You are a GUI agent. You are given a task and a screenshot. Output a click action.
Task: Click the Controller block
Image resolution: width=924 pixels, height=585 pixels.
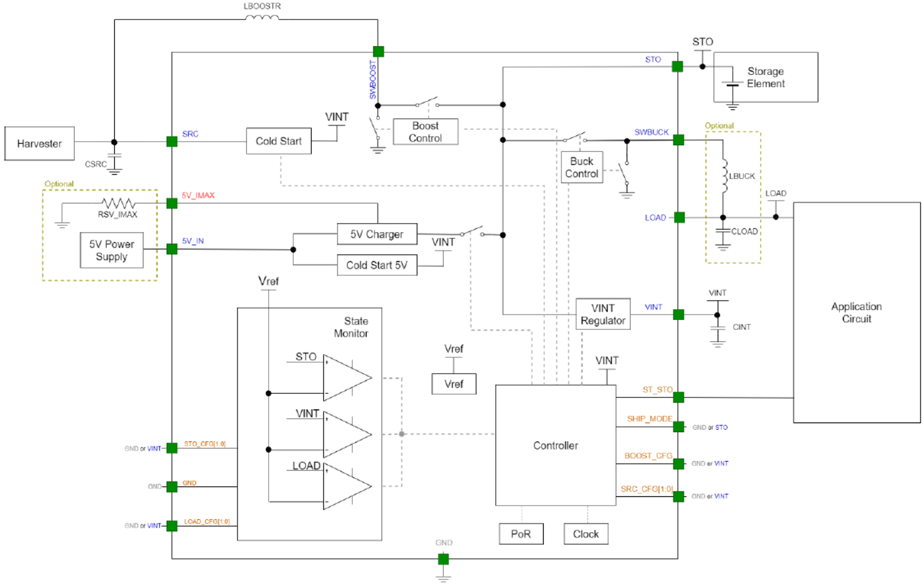click(x=555, y=445)
